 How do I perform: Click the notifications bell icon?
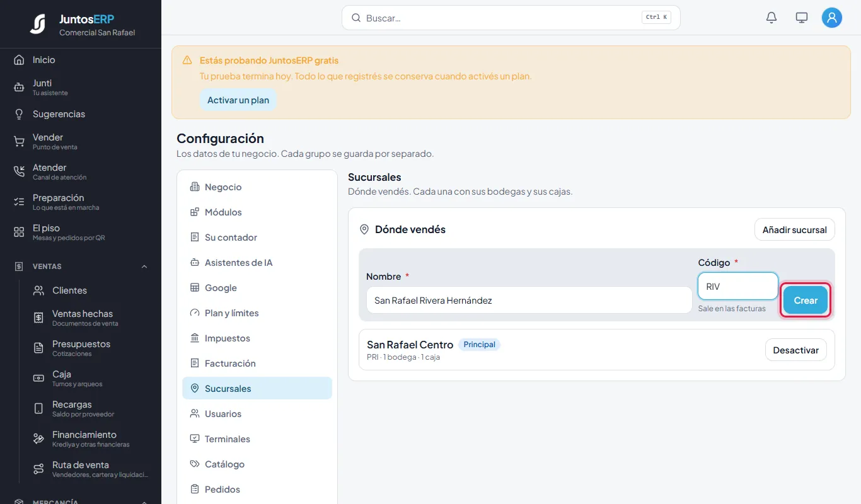(x=771, y=18)
